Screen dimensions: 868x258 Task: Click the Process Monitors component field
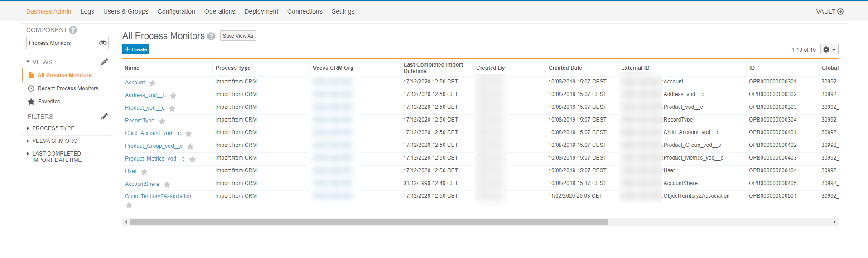pyautogui.click(x=62, y=43)
